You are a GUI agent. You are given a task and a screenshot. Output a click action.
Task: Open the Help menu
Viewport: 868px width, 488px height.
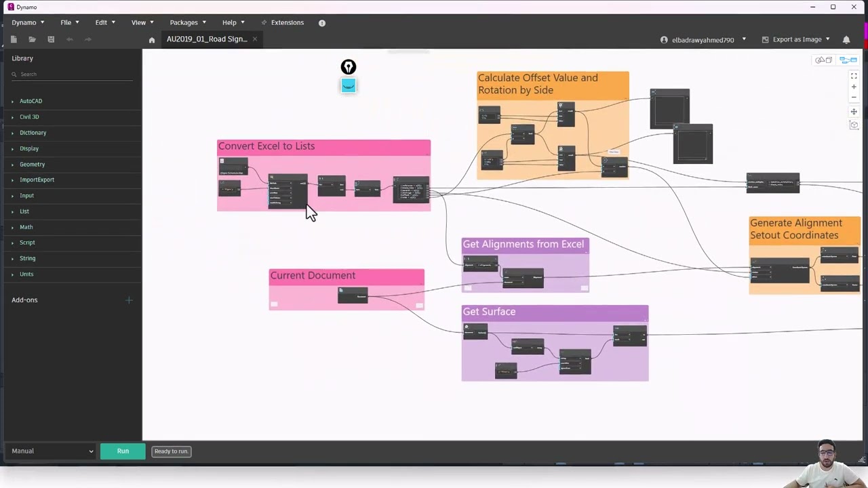pyautogui.click(x=234, y=22)
